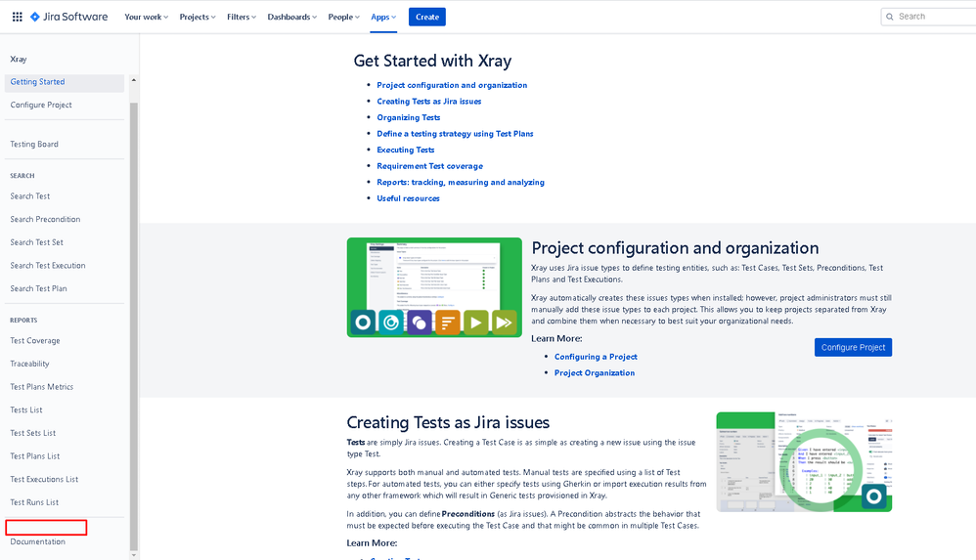Click sidebar scrollbar up arrow
Viewport: 976px width, 560px height.
[134, 80]
